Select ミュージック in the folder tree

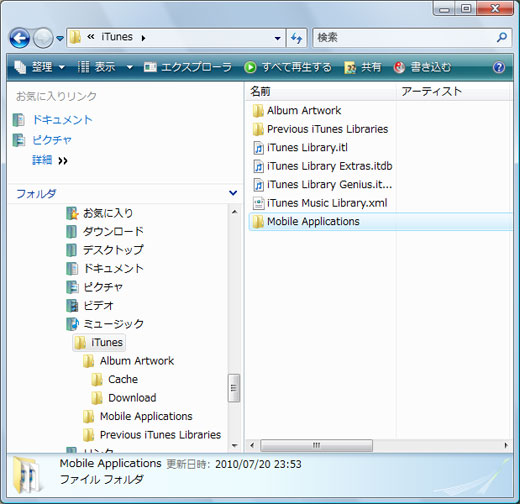pos(105,324)
